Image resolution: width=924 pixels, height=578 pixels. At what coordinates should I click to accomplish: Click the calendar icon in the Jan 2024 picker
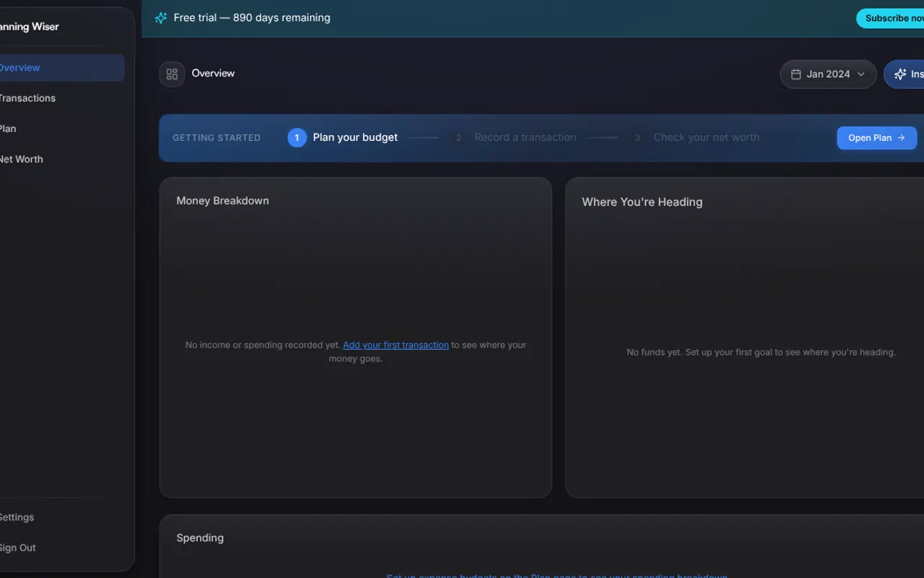[x=796, y=74]
